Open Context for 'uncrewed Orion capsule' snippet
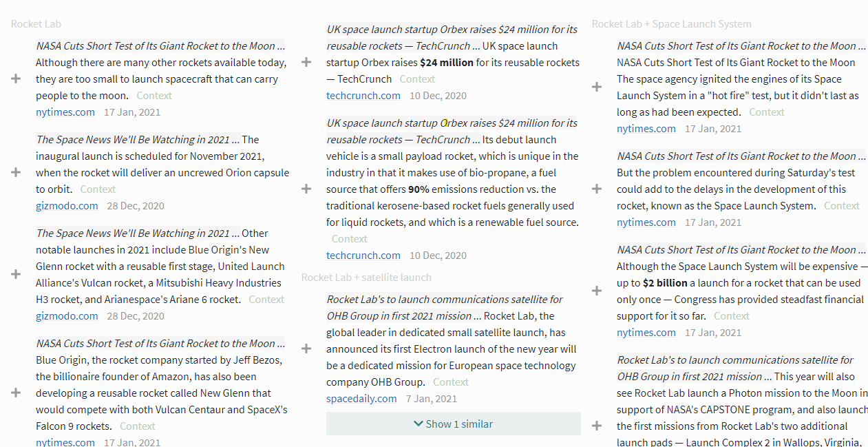Viewport: 868px width, 447px height. point(98,189)
